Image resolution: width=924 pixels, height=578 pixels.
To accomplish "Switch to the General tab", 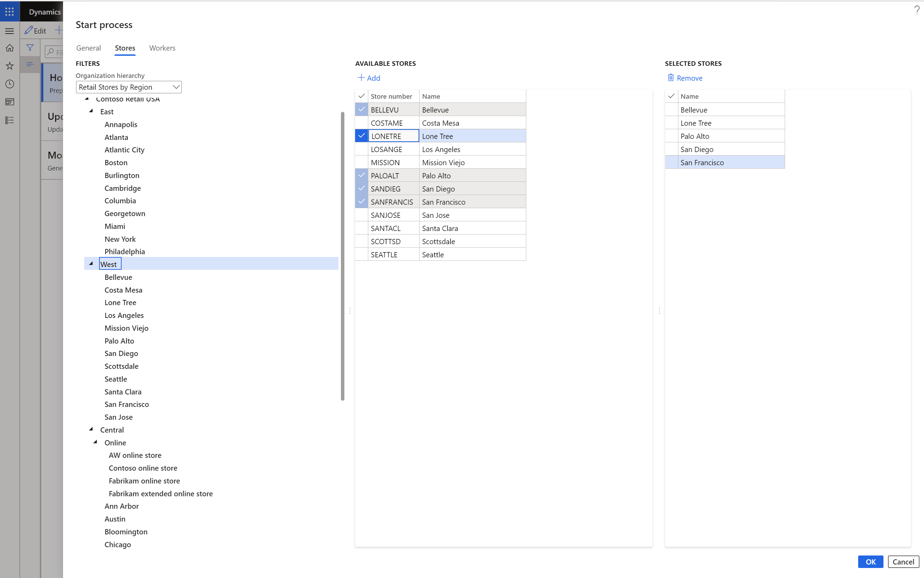I will tap(88, 48).
